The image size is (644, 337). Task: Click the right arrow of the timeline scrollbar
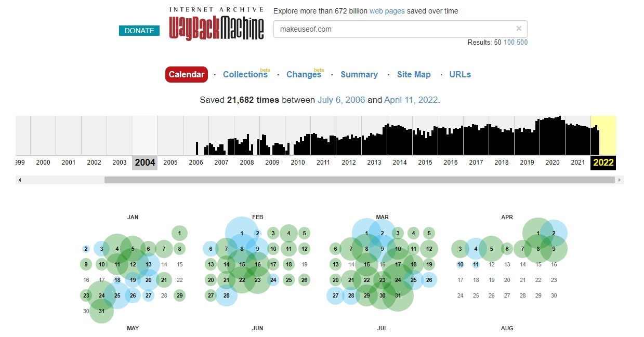click(x=619, y=180)
